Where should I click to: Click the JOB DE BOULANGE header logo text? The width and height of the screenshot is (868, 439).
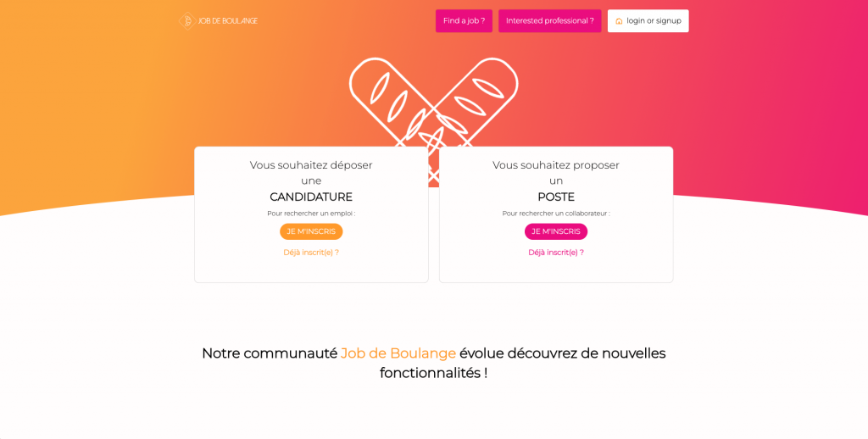(x=227, y=21)
